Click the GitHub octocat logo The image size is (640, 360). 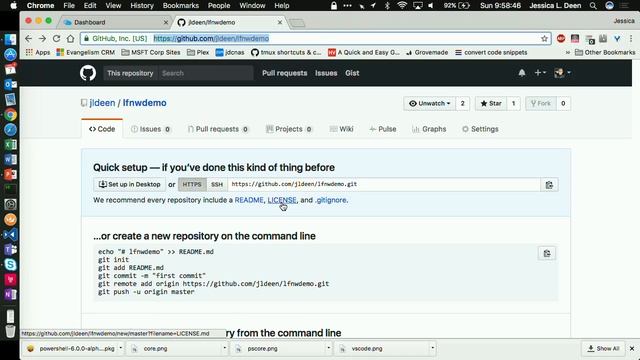[88, 73]
